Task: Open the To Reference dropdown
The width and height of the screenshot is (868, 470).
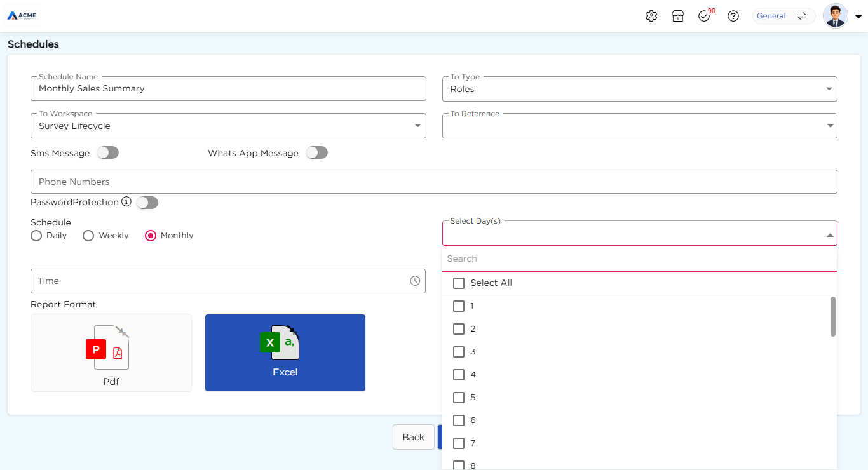Action: click(x=639, y=126)
